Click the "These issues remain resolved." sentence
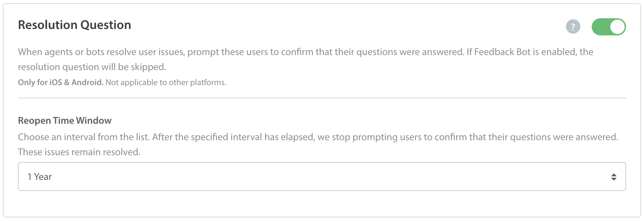Viewport: 644px width, 221px height. pyautogui.click(x=79, y=152)
